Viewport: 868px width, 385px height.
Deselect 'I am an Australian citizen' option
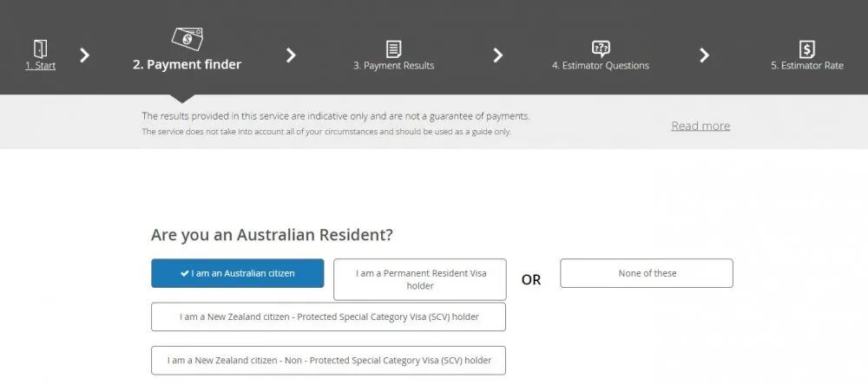(237, 273)
